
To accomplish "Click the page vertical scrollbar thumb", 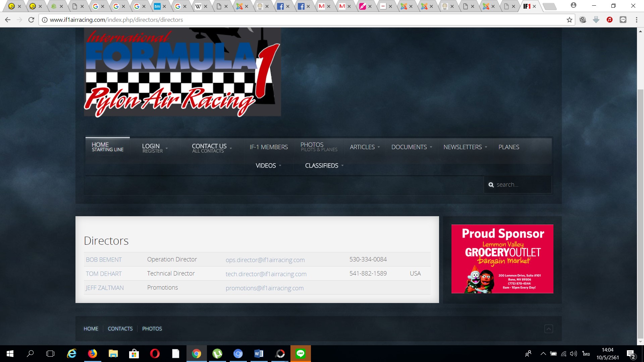I will [x=640, y=215].
